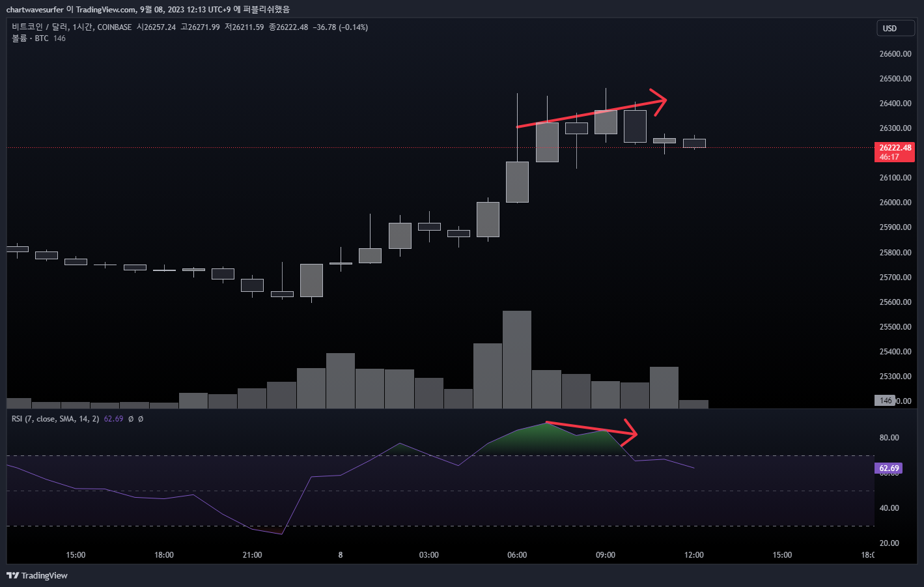Click the low value 저26211.59 in legend
This screenshot has width=924, height=587.
pos(244,27)
